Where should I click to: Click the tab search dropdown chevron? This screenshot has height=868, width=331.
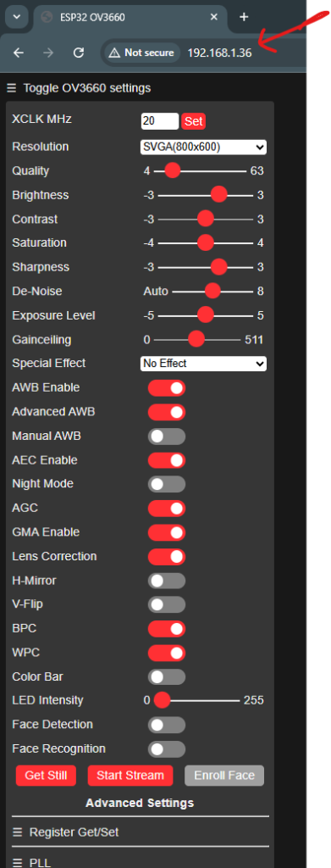coord(17,17)
